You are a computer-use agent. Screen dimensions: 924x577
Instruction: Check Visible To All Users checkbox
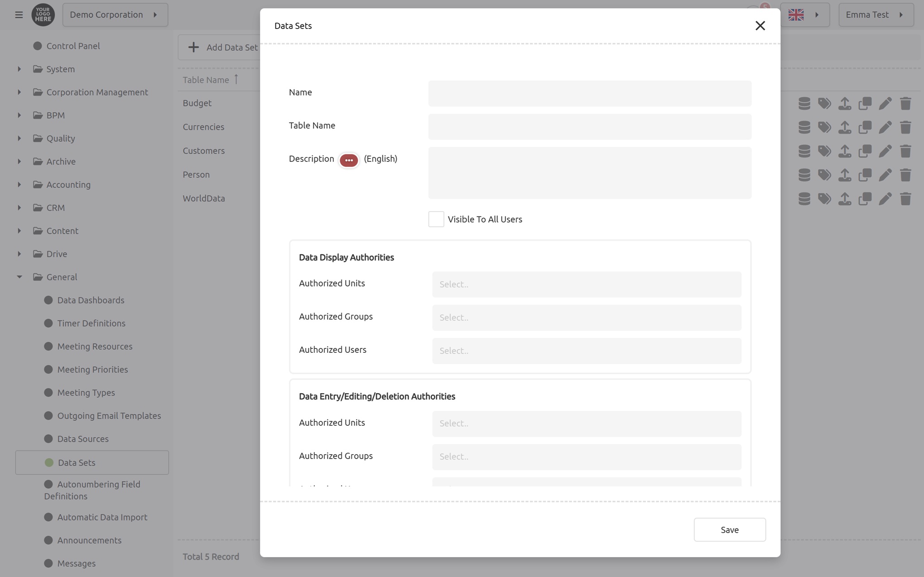click(436, 219)
